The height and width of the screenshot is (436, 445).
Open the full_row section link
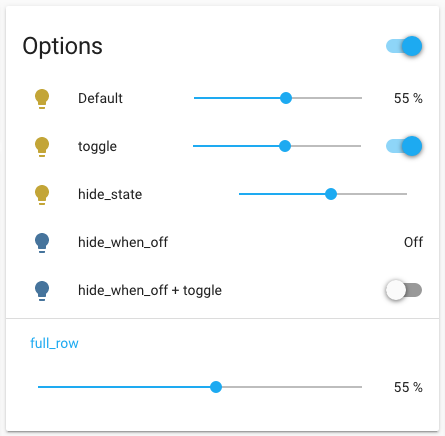click(x=54, y=343)
